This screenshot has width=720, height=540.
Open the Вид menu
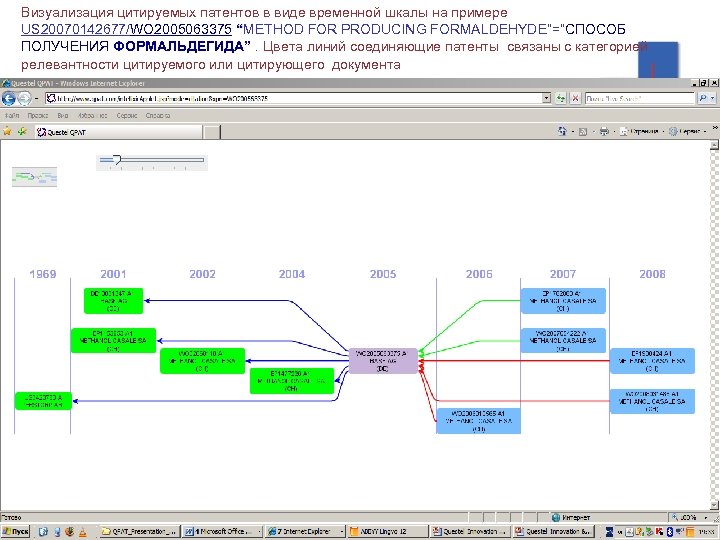pyautogui.click(x=63, y=115)
